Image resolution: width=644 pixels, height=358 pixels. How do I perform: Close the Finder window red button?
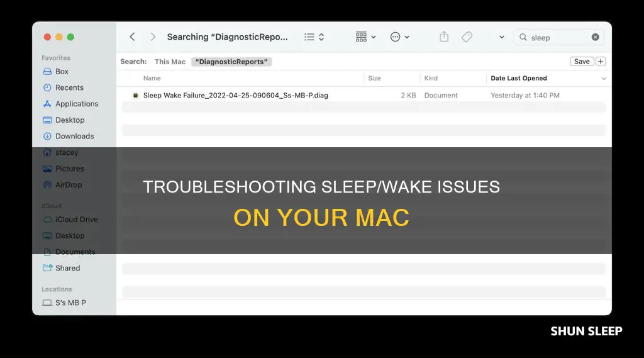coord(47,37)
